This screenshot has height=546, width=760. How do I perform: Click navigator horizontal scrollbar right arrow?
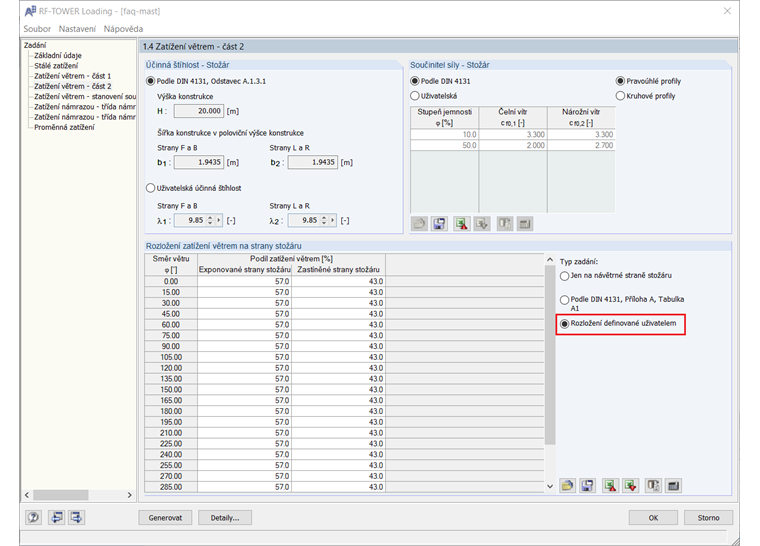tap(129, 495)
